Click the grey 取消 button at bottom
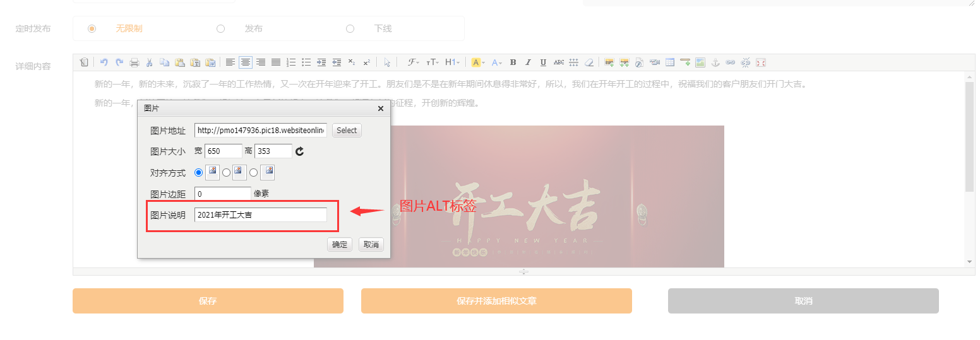980x340 pixels. point(803,301)
